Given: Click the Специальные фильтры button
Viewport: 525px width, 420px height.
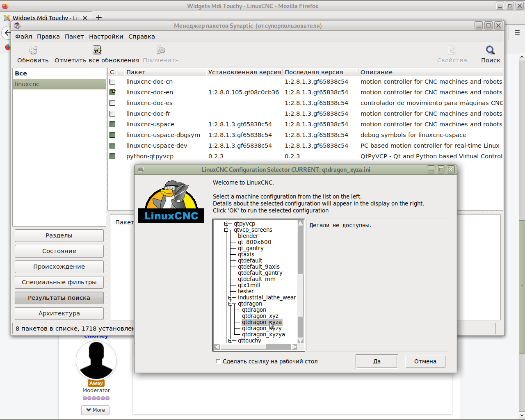Looking at the screenshot, I should pyautogui.click(x=59, y=282).
